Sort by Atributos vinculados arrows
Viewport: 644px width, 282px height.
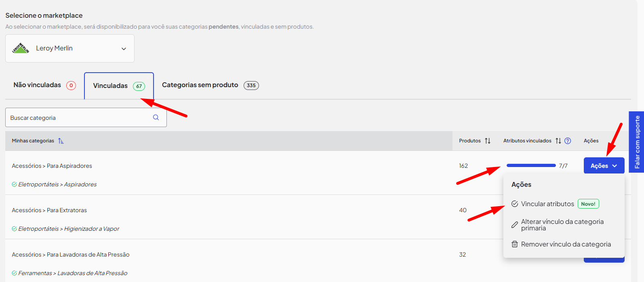pos(558,141)
